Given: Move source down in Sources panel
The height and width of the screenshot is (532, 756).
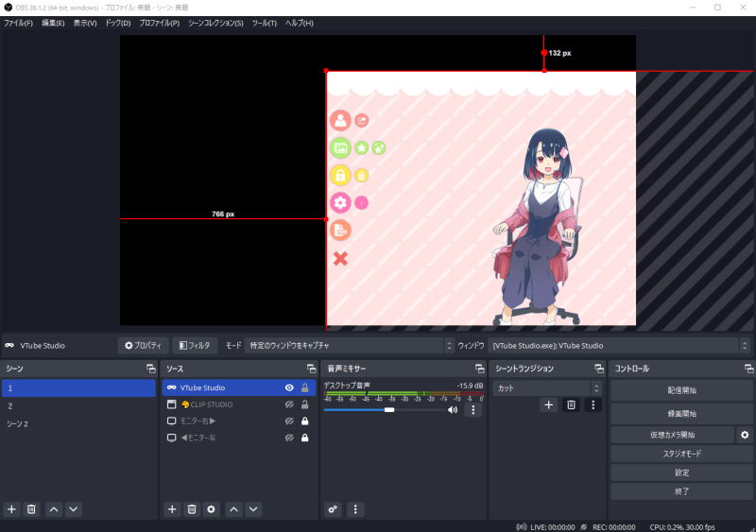Looking at the screenshot, I should [253, 509].
